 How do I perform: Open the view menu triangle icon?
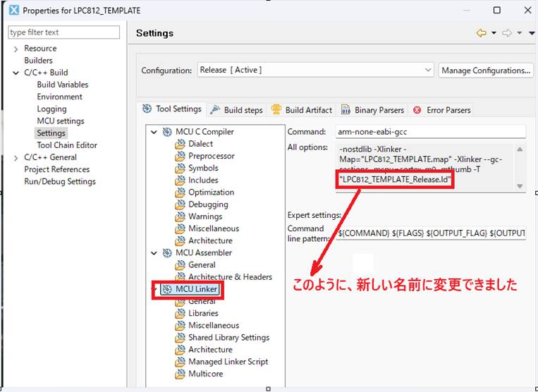[x=532, y=33]
